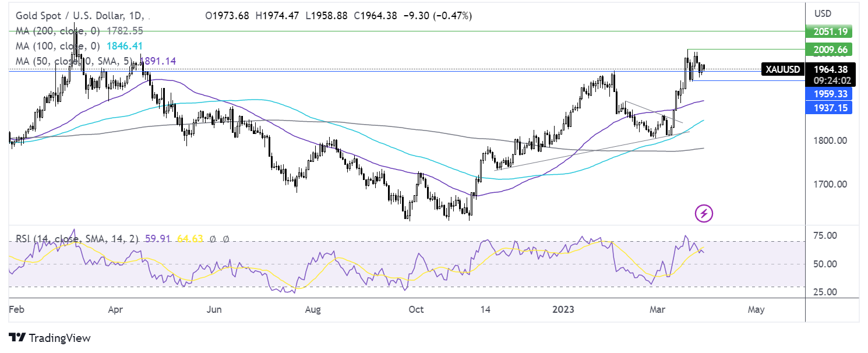Click the open price O1973.68
The width and height of the screenshot is (868, 353).
pyautogui.click(x=228, y=16)
